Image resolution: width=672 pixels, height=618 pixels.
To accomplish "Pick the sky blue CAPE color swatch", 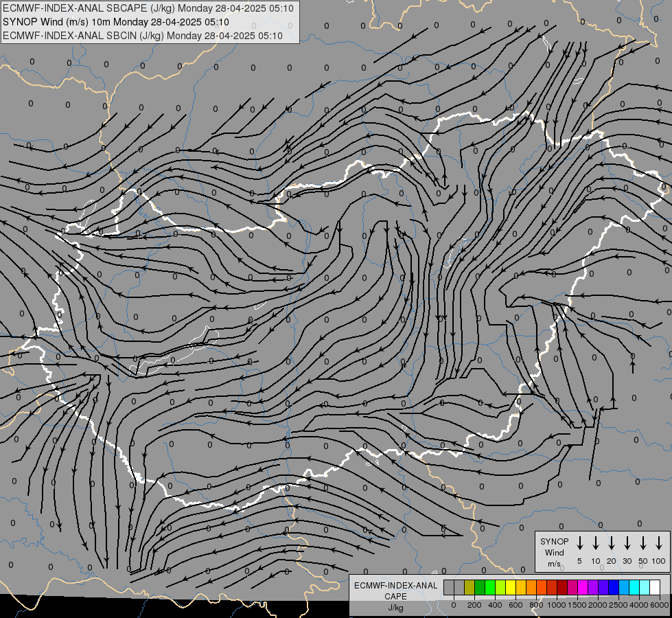I will point(625,587).
